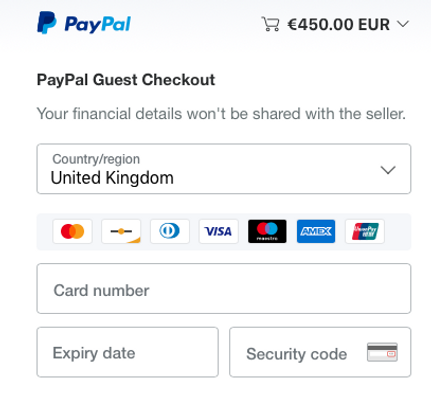
Task: Focus the Card number field
Action: [224, 289]
